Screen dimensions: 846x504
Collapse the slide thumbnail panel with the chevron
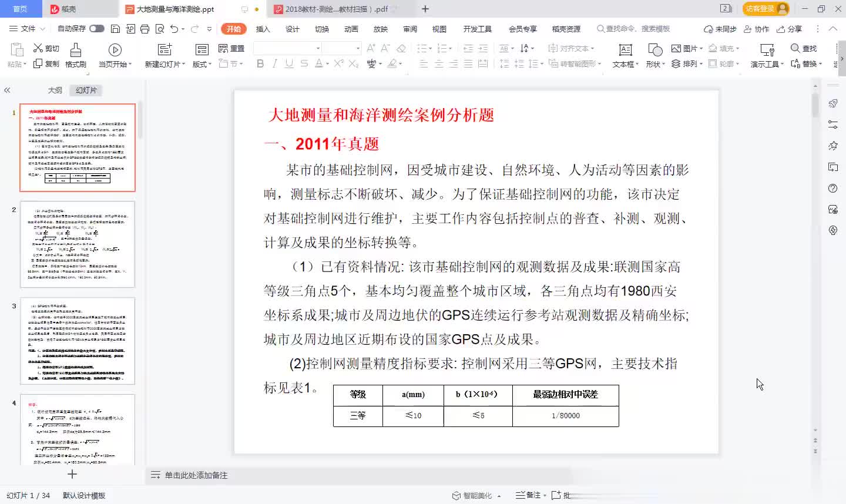(x=7, y=90)
